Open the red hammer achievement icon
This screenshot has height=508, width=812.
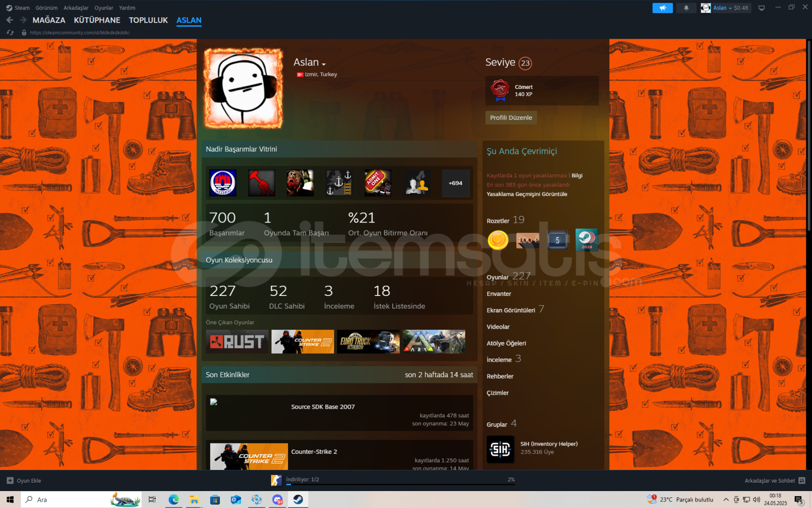262,183
